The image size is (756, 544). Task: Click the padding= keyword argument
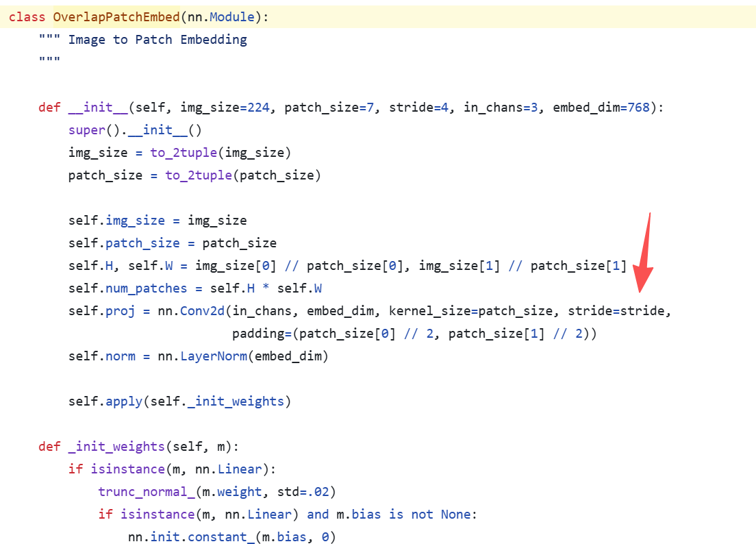(x=262, y=334)
